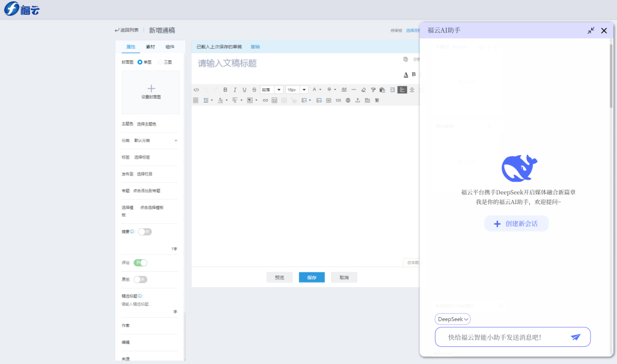Import Word document icon
This screenshot has width=617, height=364.
pyautogui.click(x=328, y=101)
